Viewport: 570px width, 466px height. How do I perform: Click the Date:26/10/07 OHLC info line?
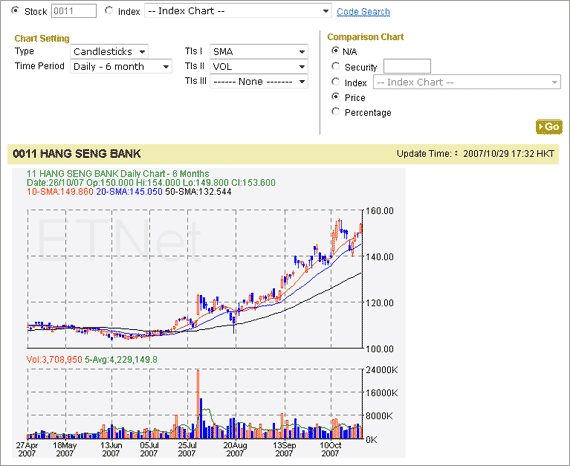tap(151, 182)
